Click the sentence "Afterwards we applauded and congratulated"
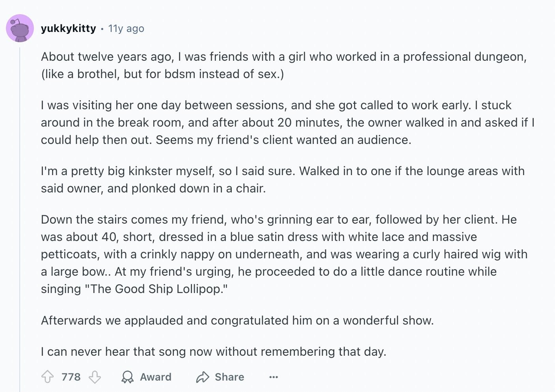The height and width of the screenshot is (392, 555). 237,320
